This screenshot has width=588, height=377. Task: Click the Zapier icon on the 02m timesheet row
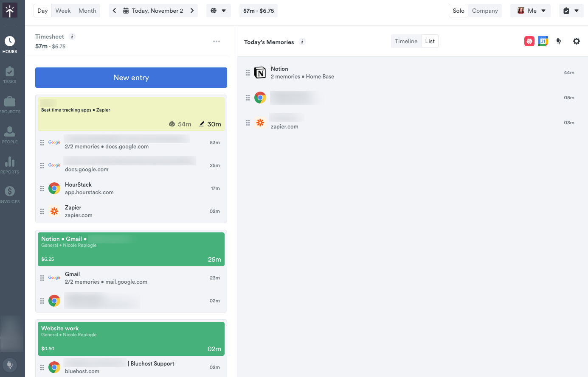[54, 211]
